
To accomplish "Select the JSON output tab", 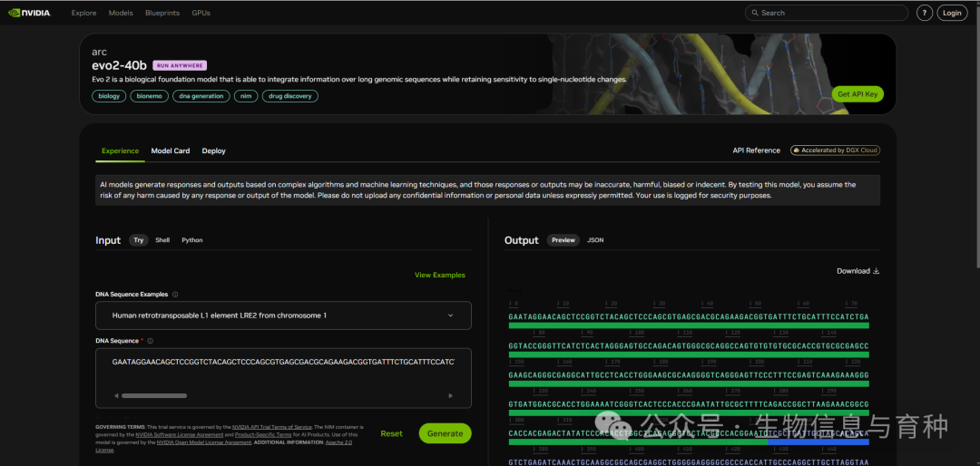I will click(x=595, y=240).
